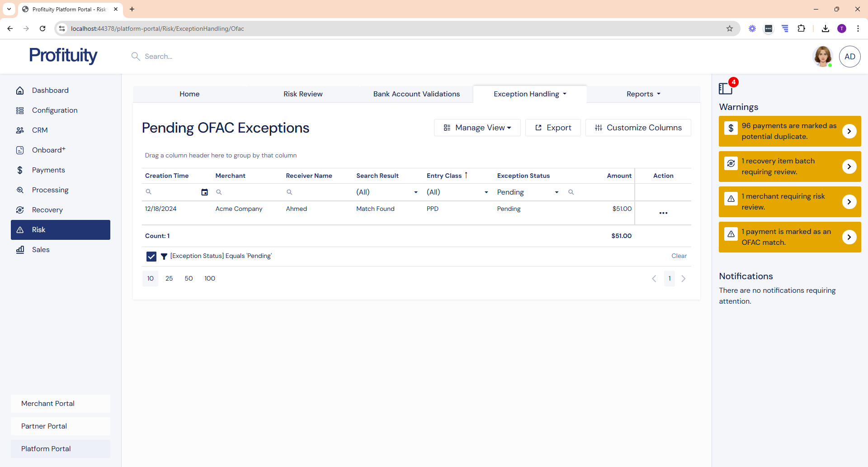Open the Dashboard home icon in sidebar
Viewport: 868px width, 467px height.
click(20, 91)
